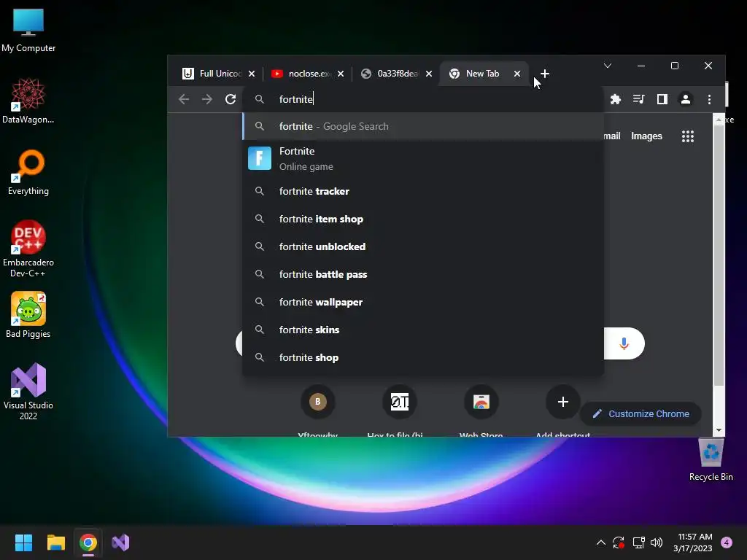Choose 'fortnite wallpaper' suggestion

[423, 302]
